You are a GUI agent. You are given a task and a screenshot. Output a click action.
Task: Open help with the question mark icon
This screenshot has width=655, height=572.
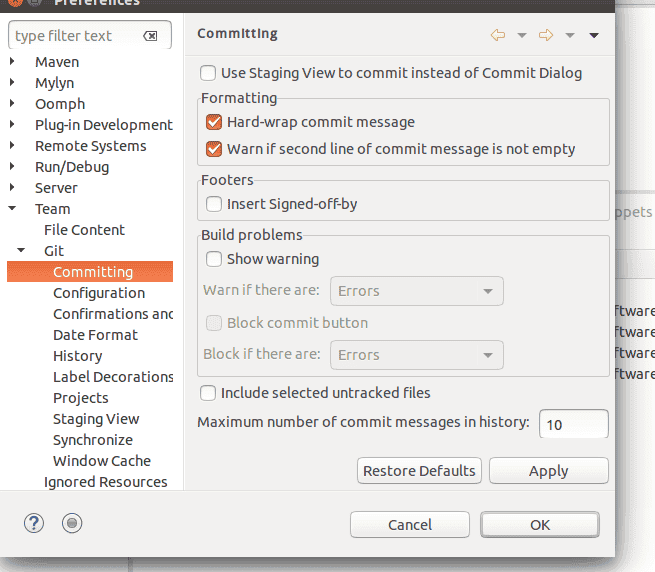click(x=34, y=523)
